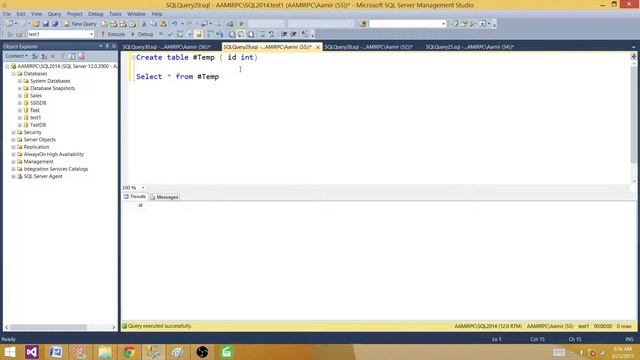Expand the Security folder node
The image size is (640, 360).
[13, 133]
